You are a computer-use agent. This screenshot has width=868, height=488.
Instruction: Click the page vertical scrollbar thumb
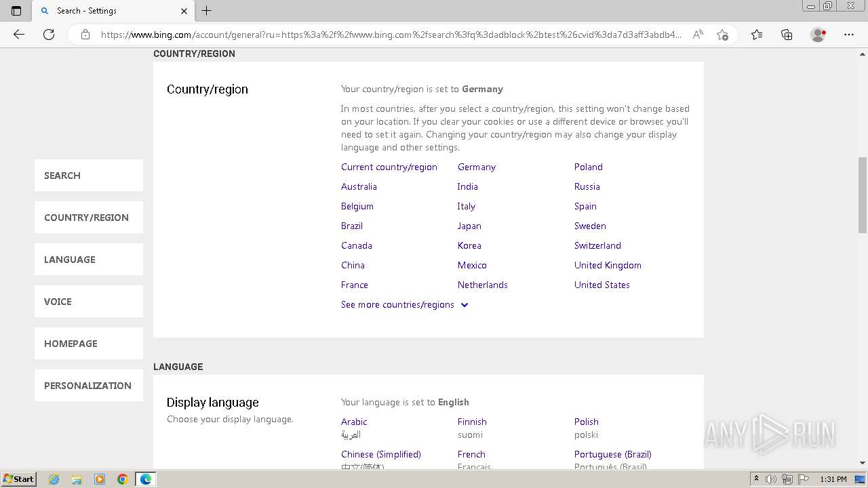point(863,195)
